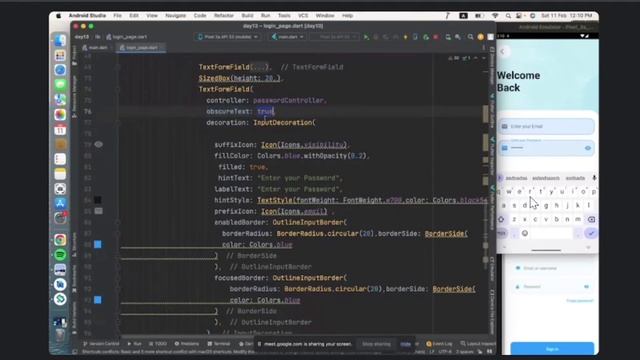
Task: Open the App Store dock icon
Action: 60,203
